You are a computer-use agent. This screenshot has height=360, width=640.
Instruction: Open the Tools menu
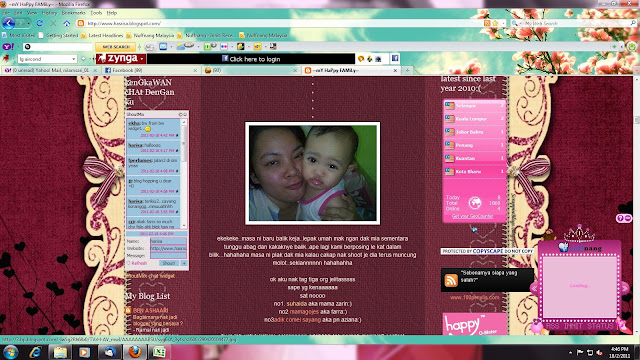96,13
